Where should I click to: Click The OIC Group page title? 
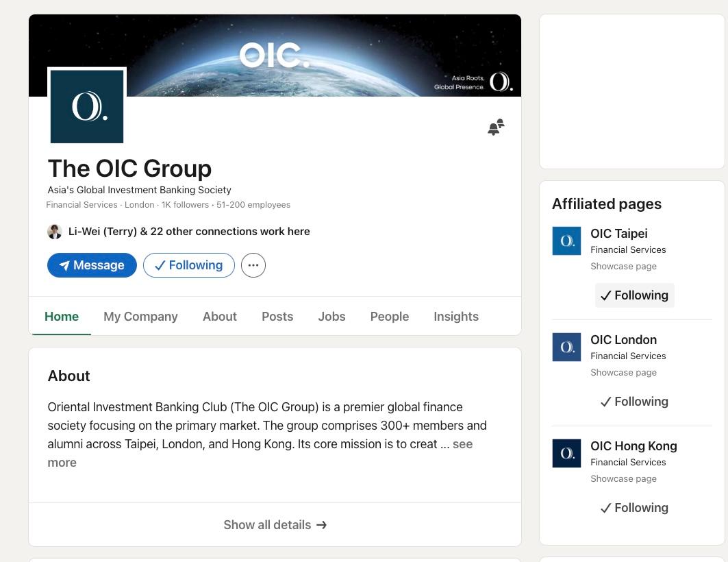pos(129,168)
